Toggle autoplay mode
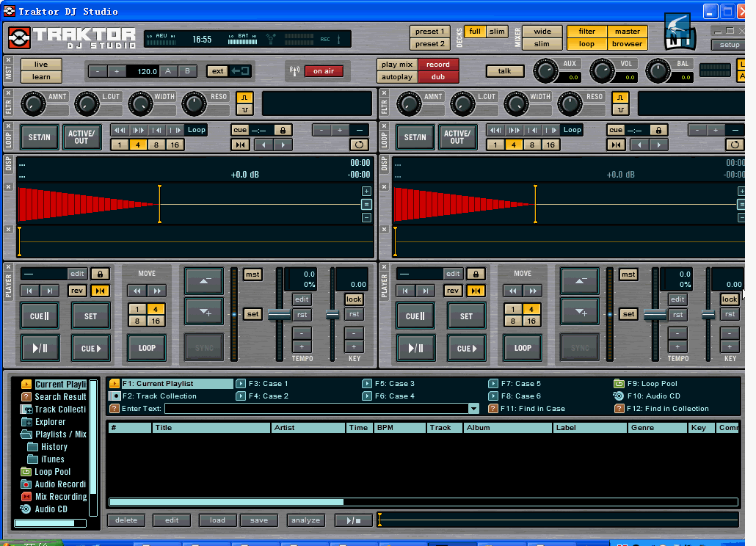Viewport: 756px width, 546px height. [x=397, y=76]
